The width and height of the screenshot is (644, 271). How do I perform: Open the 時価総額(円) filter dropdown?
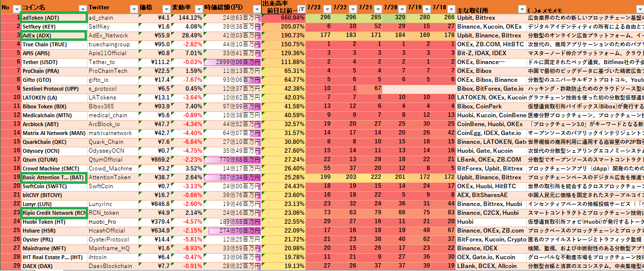pos(255,9)
